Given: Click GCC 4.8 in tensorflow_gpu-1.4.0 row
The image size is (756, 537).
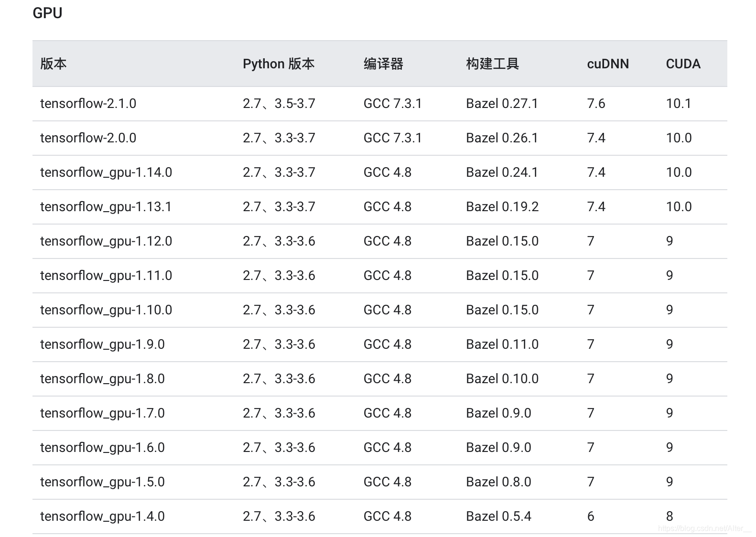Looking at the screenshot, I should pos(388,516).
